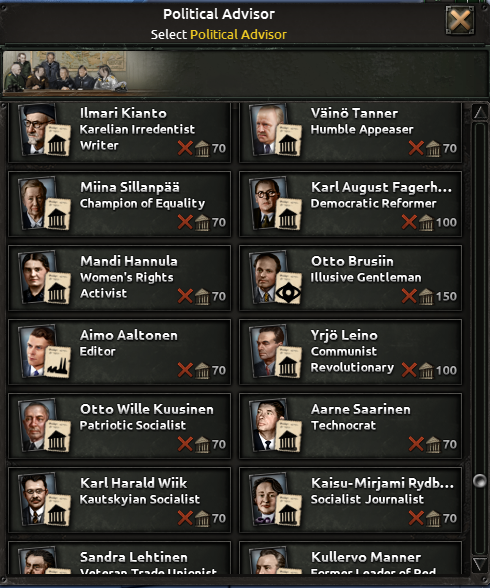The image size is (490, 588).
Task: Click Aimo Aaltonen's factory trait icon
Action: point(57,365)
